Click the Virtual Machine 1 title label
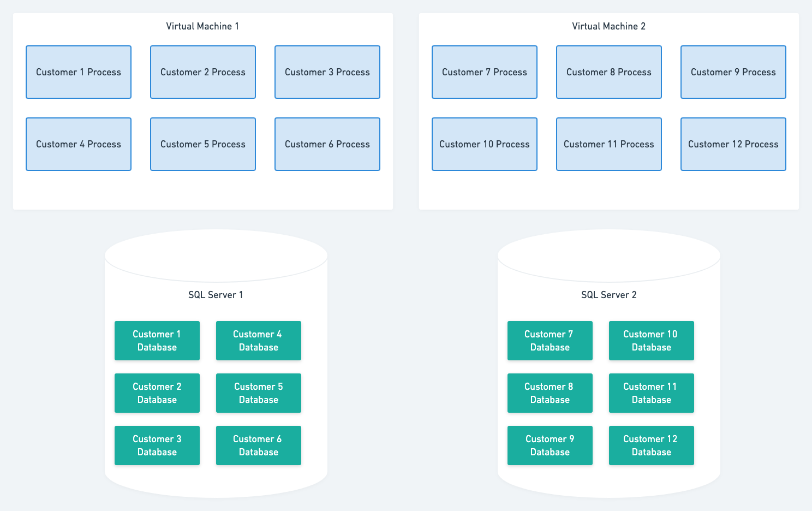The image size is (812, 511). click(202, 26)
